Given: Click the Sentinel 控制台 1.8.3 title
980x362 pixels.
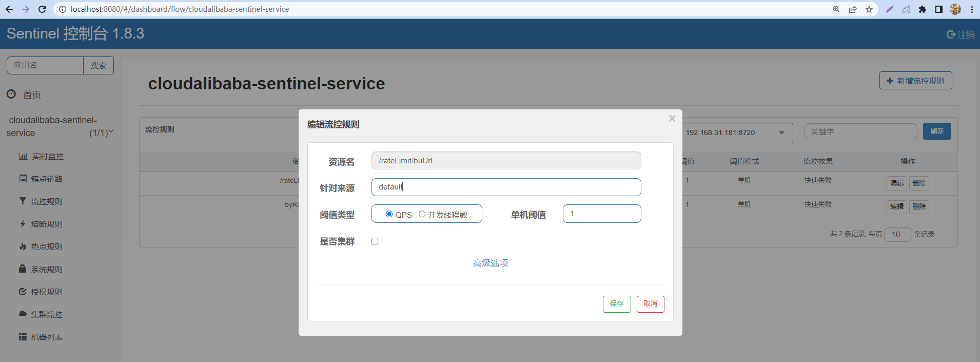Looking at the screenshot, I should point(75,33).
